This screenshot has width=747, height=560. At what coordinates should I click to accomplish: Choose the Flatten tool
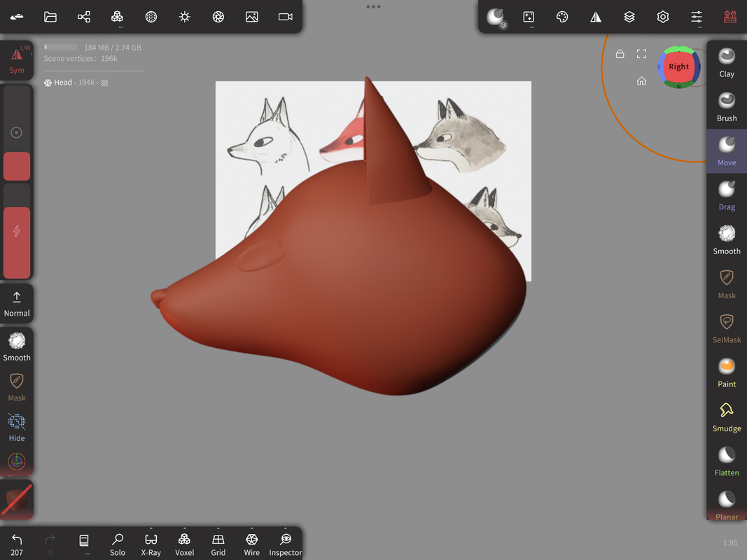727,462
